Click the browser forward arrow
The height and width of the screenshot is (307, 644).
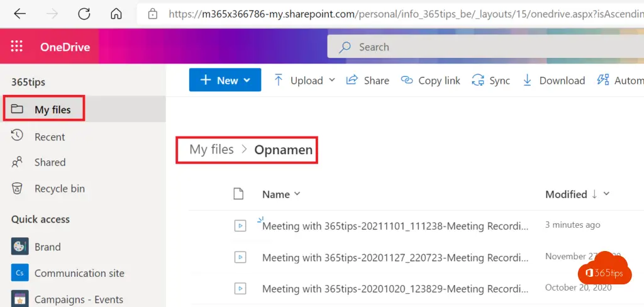[x=52, y=14]
